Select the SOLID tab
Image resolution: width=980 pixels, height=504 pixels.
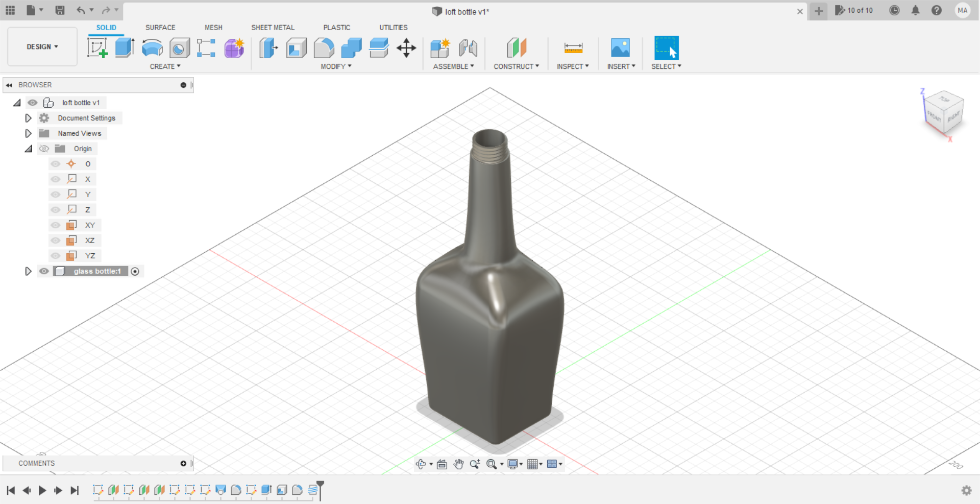pyautogui.click(x=106, y=28)
